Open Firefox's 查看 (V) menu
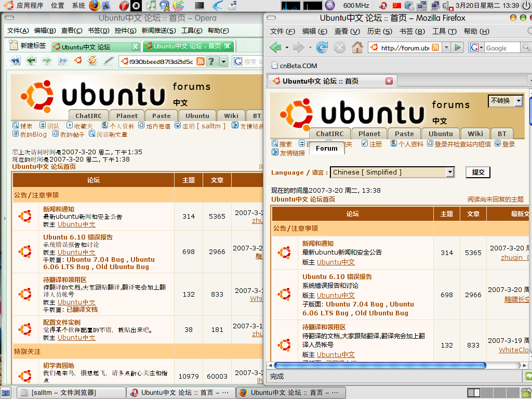Image resolution: width=532 pixels, height=399 pixels. click(x=347, y=32)
